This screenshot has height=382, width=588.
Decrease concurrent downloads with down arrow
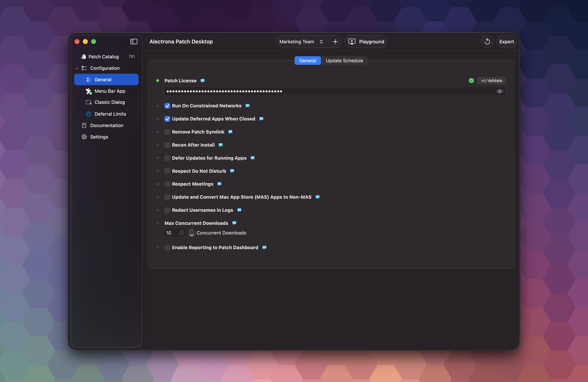pyautogui.click(x=192, y=235)
